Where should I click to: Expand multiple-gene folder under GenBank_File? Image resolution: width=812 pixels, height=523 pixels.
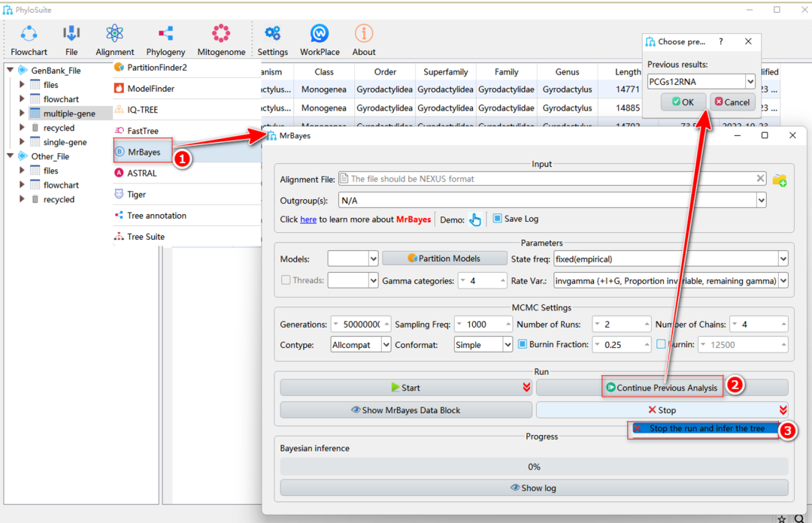tap(22, 113)
